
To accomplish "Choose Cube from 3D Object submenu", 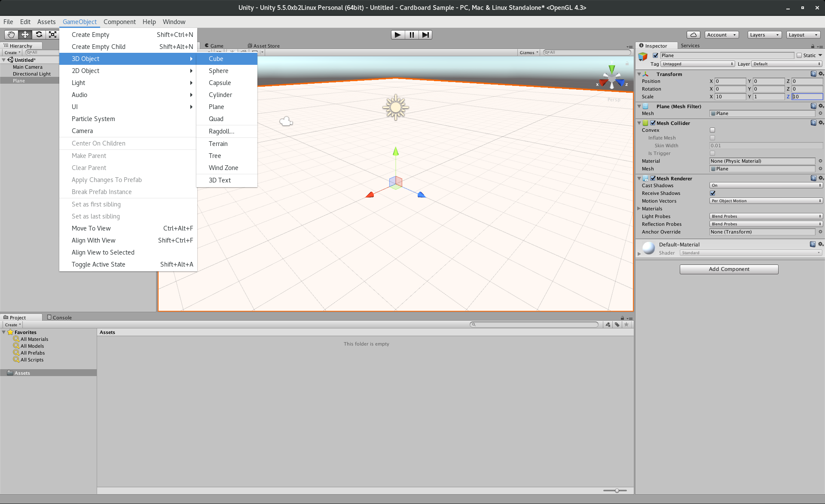I will click(216, 59).
